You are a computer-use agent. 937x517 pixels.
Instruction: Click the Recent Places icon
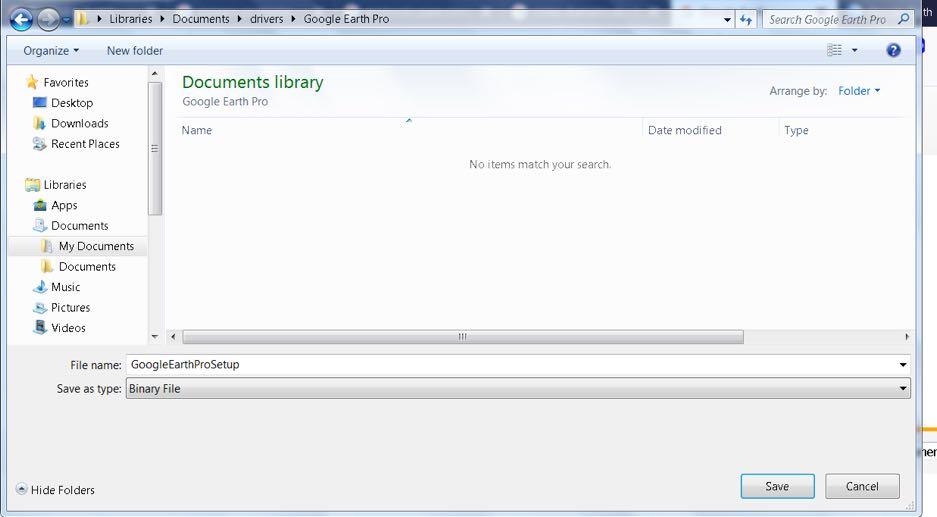click(39, 143)
